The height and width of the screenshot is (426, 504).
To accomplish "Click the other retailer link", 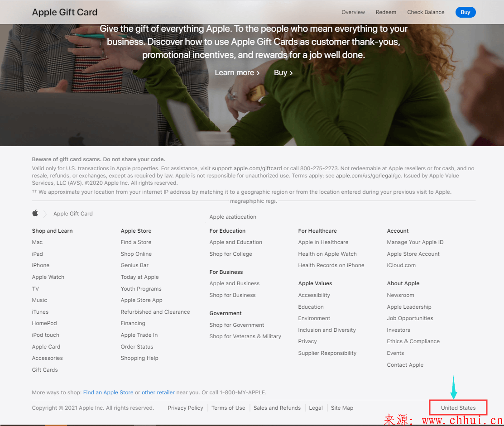I will (x=158, y=392).
